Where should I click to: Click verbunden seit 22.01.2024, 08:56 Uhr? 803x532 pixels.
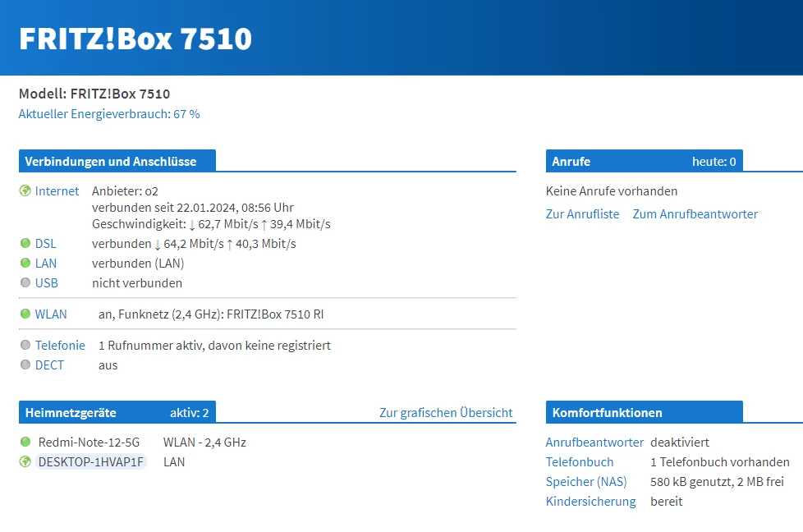[x=193, y=208]
